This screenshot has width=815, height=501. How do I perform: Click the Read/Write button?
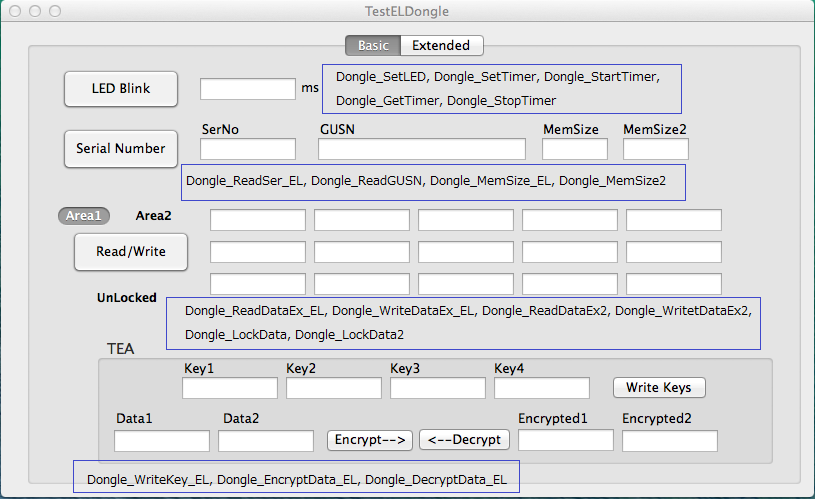pos(131,252)
